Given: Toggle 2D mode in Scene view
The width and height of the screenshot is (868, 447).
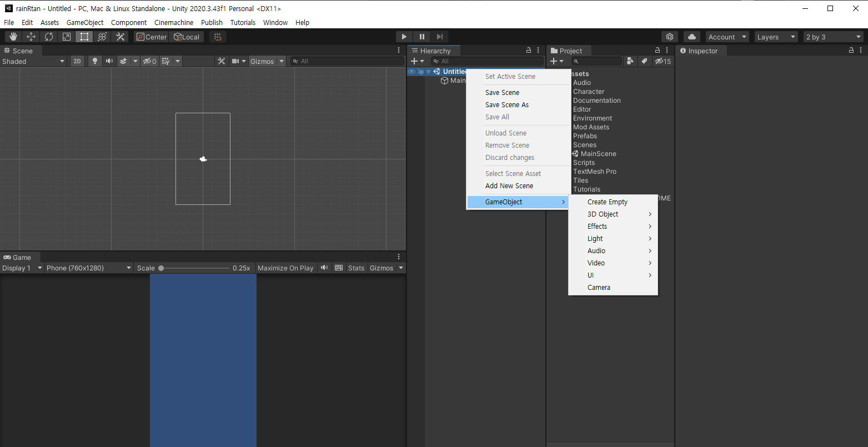Looking at the screenshot, I should [78, 61].
